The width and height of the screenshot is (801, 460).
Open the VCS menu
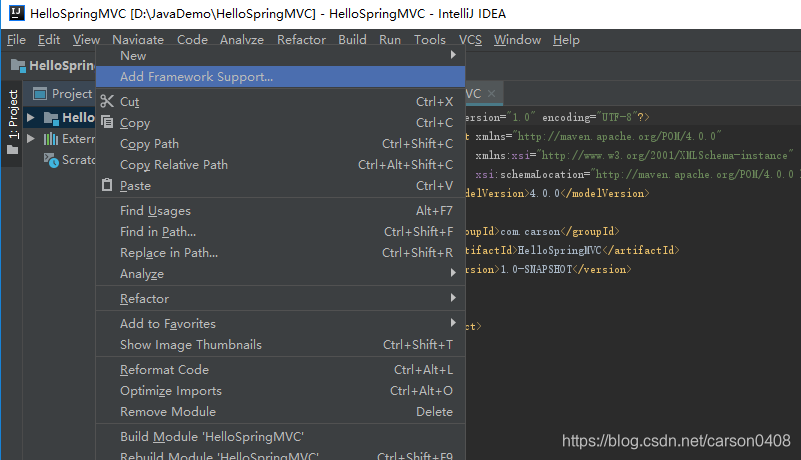[x=470, y=39]
